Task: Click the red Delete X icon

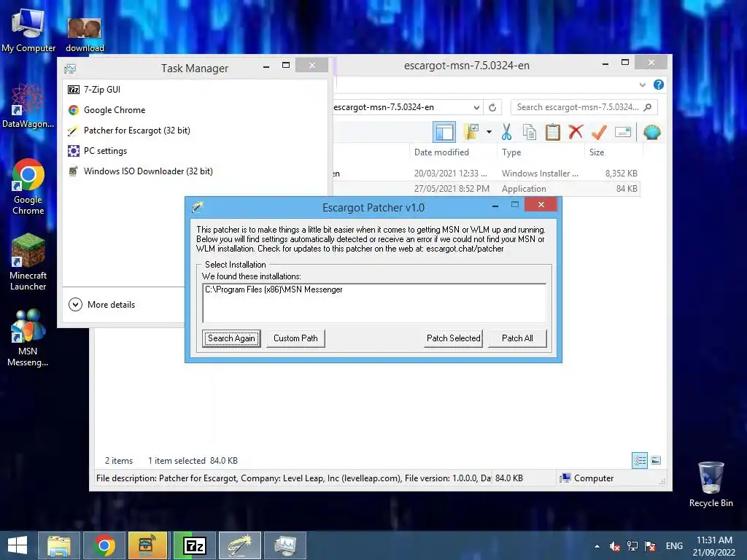Action: tap(576, 132)
